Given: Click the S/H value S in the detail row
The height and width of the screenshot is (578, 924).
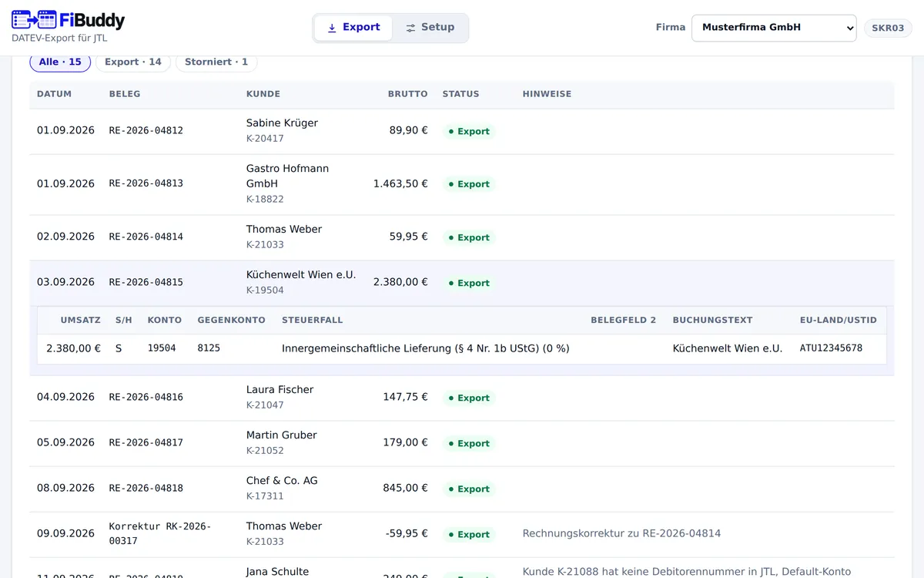Looking at the screenshot, I should [x=119, y=348].
